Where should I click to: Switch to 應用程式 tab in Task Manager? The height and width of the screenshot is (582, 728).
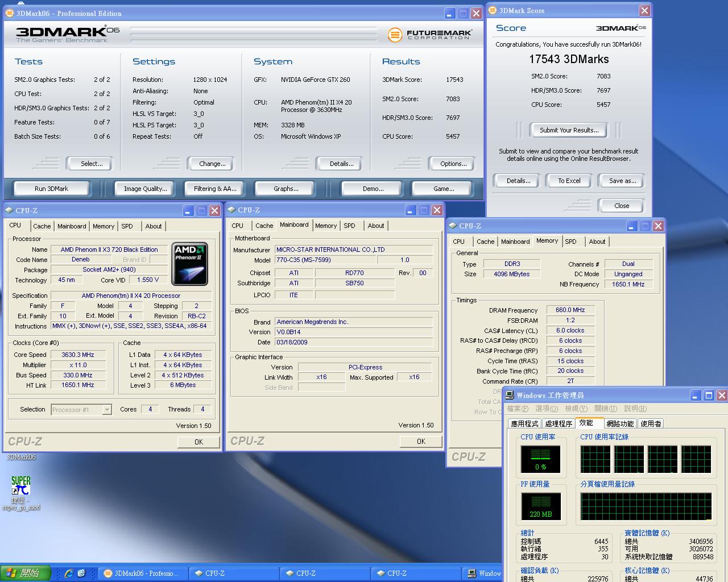524,423
